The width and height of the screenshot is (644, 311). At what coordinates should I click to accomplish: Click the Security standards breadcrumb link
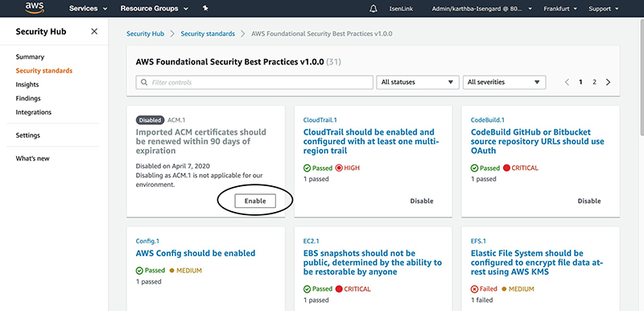(208, 34)
